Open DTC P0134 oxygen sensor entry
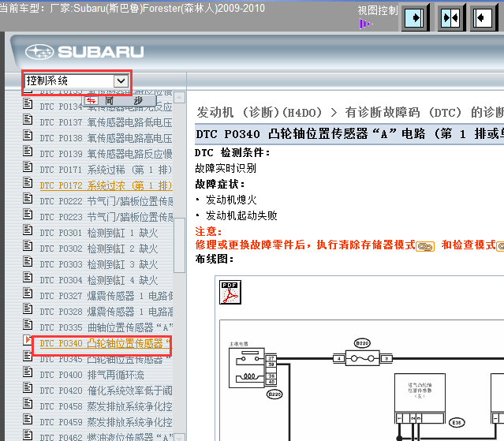This screenshot has width=504, height=441. [x=106, y=107]
